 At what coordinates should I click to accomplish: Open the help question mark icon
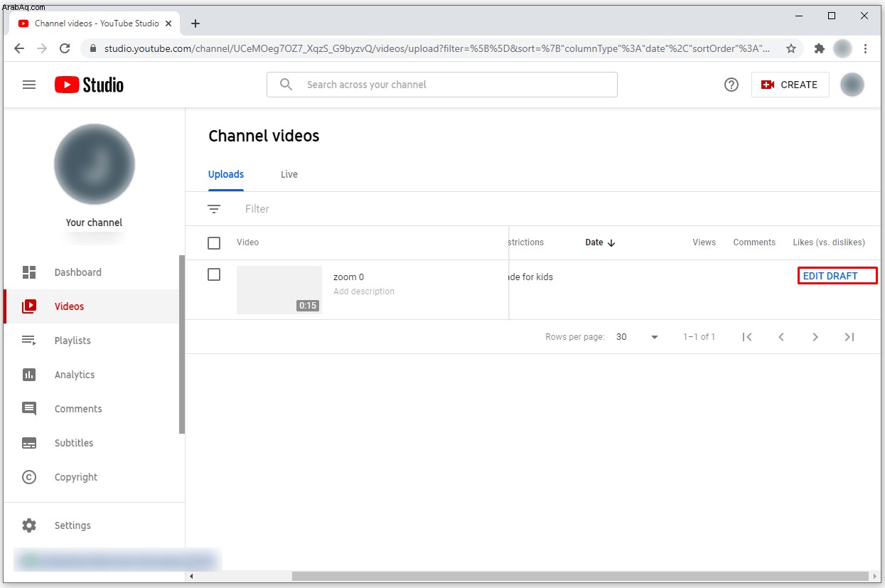(731, 85)
